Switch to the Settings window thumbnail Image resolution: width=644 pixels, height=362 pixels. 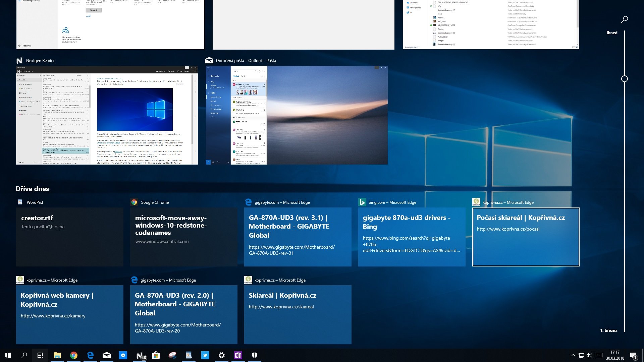[x=110, y=24]
